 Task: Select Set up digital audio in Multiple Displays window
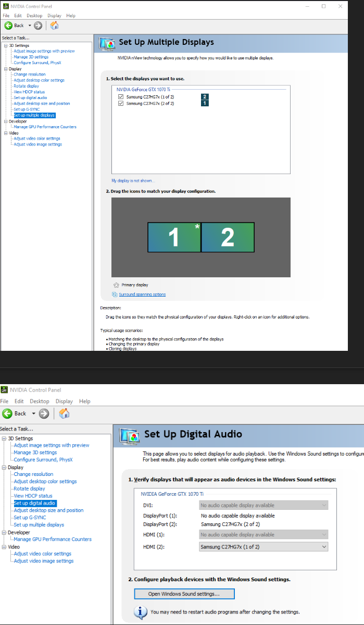[x=30, y=97]
